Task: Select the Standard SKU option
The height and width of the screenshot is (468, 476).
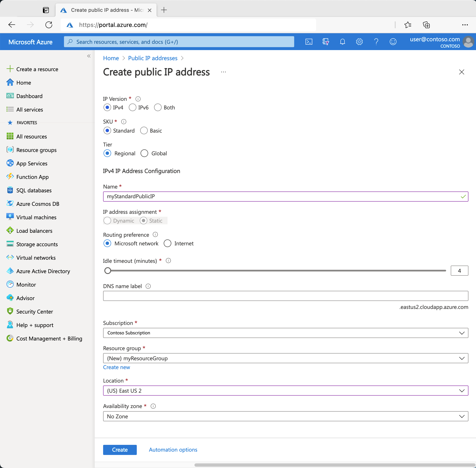Action: (x=107, y=130)
